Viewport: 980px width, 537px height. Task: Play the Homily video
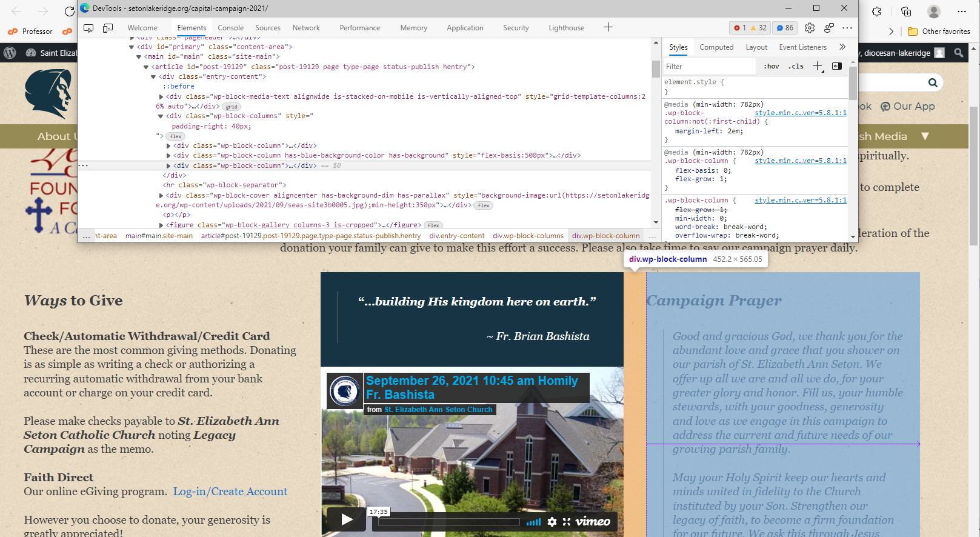click(x=346, y=519)
